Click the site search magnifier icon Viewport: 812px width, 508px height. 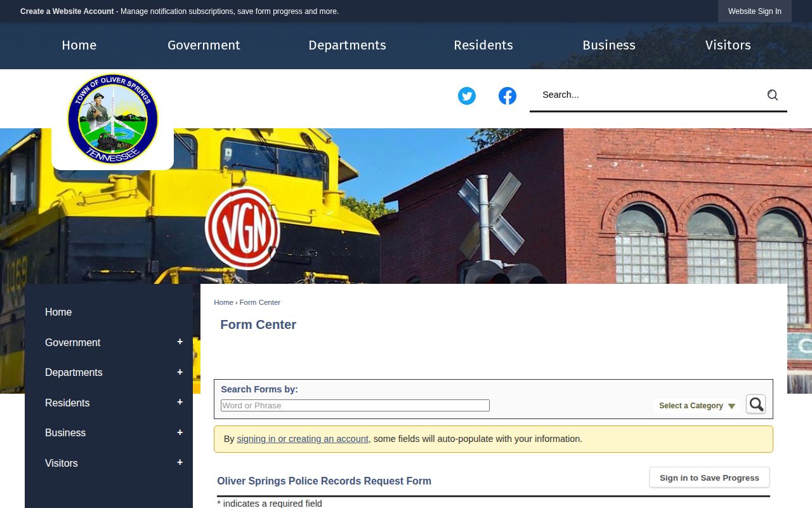pyautogui.click(x=772, y=95)
